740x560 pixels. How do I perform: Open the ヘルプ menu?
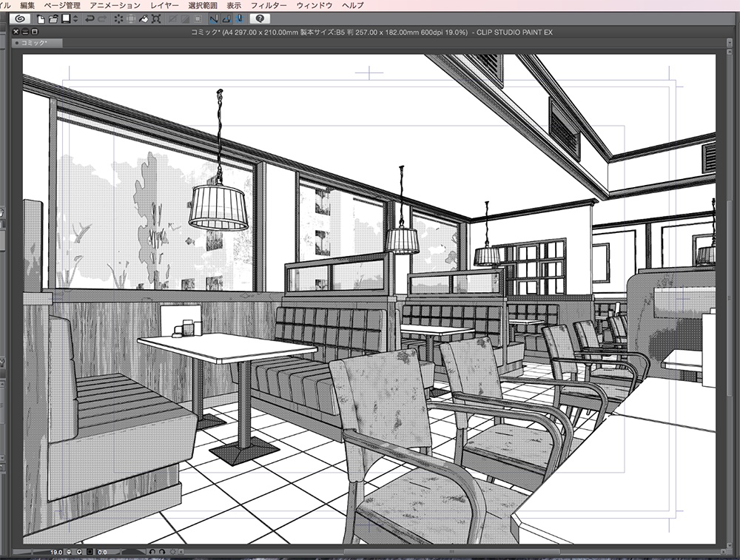point(352,6)
